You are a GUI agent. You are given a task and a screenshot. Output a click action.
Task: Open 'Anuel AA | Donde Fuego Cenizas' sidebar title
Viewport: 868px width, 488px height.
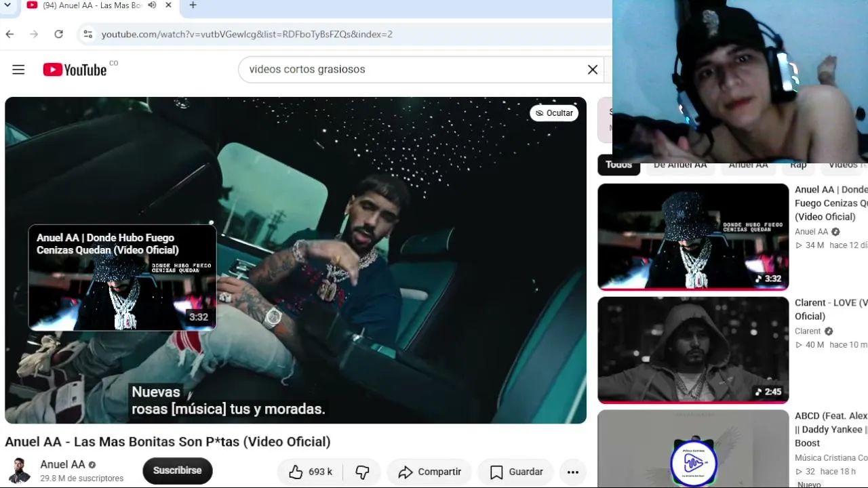tap(831, 203)
